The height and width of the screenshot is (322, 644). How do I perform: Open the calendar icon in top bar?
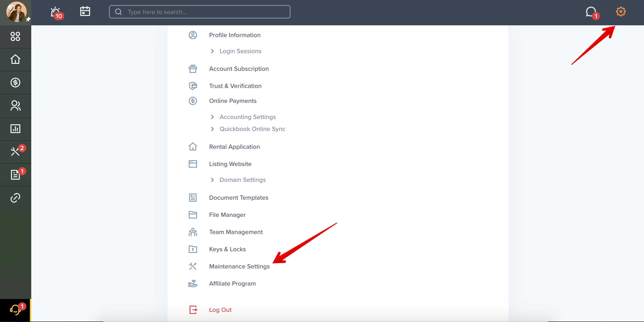coord(85,12)
